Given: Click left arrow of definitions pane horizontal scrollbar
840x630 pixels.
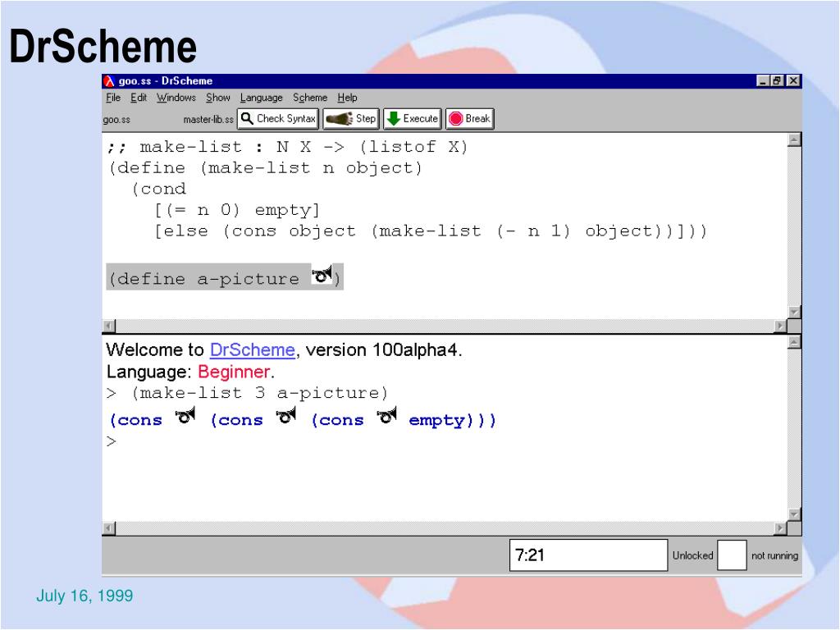Looking at the screenshot, I should click(x=109, y=326).
